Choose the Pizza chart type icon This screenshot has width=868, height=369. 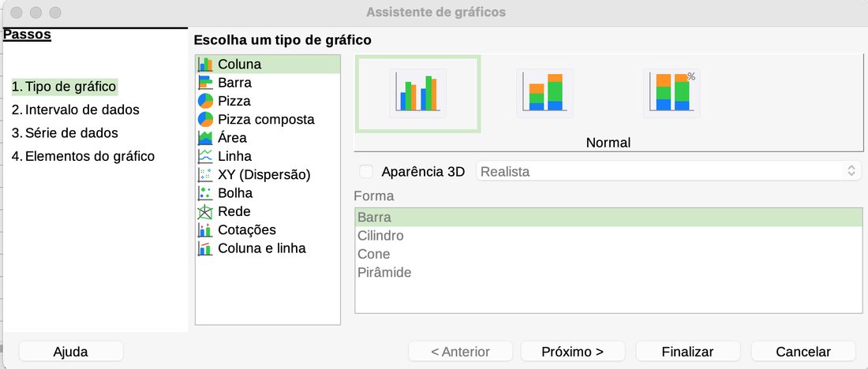205,101
